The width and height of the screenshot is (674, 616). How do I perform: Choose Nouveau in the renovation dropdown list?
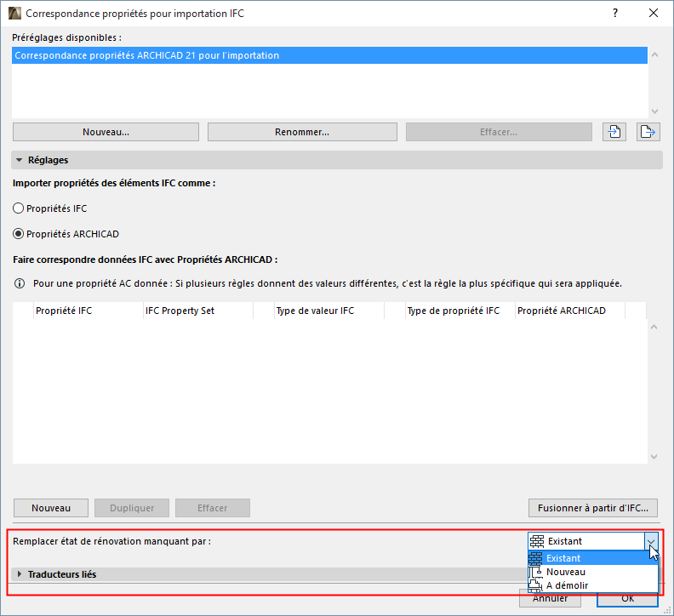click(593, 572)
